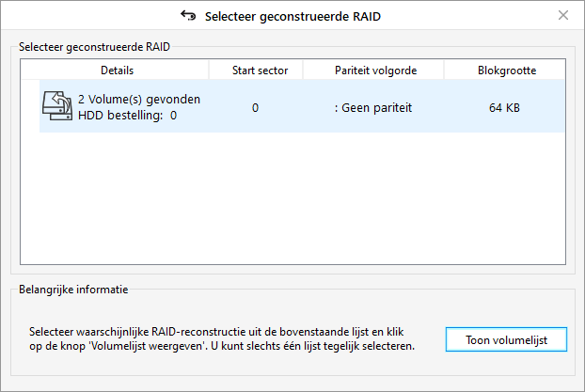Select the RAID drives icon in the list row

(57, 106)
